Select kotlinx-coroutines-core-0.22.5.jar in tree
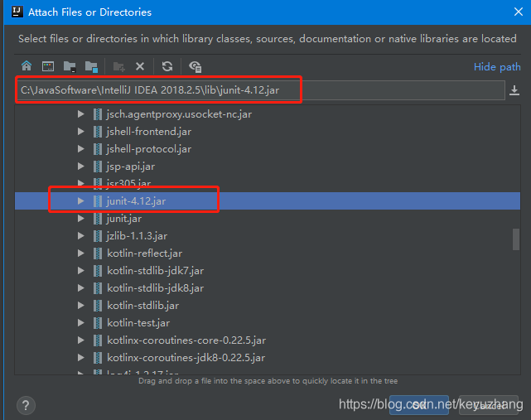The image size is (531, 420). (186, 340)
